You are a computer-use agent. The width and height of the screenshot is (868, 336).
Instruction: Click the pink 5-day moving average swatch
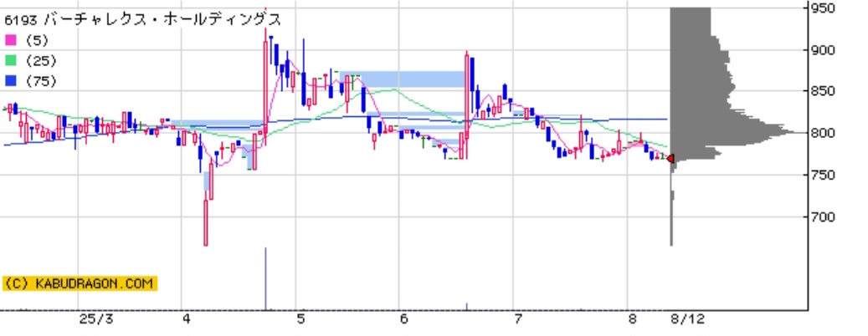coord(11,40)
